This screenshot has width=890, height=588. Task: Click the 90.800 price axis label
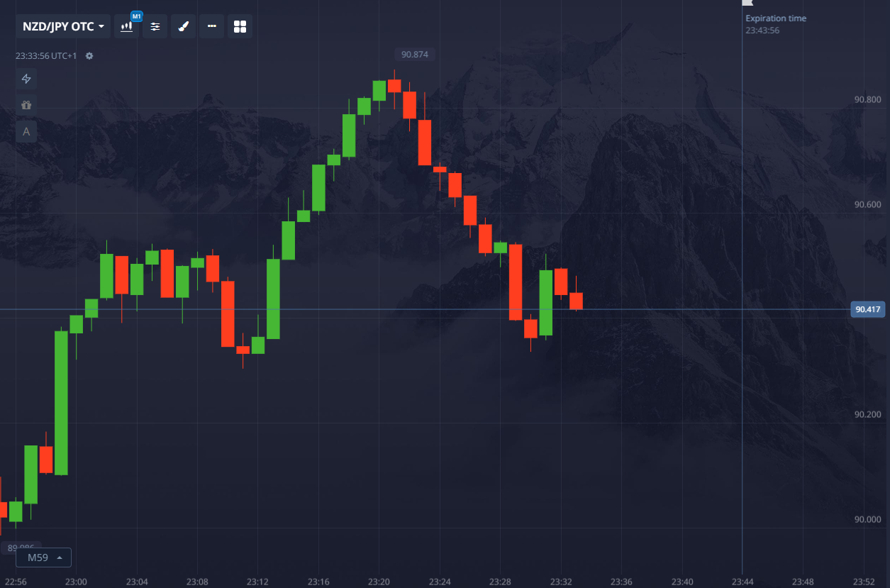(868, 99)
